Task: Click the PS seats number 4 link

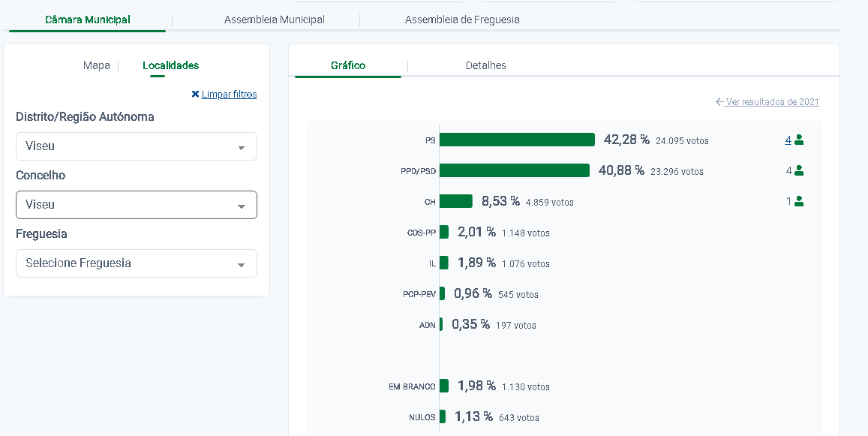Action: (788, 140)
